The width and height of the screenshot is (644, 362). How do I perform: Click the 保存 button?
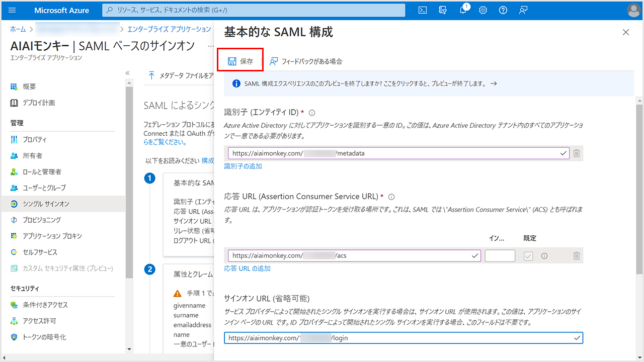point(240,61)
